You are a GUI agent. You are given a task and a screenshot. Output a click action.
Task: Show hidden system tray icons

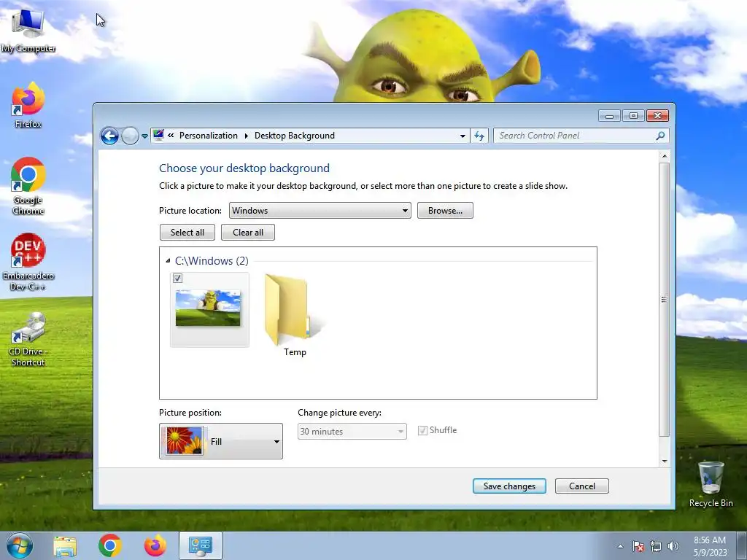tap(620, 546)
